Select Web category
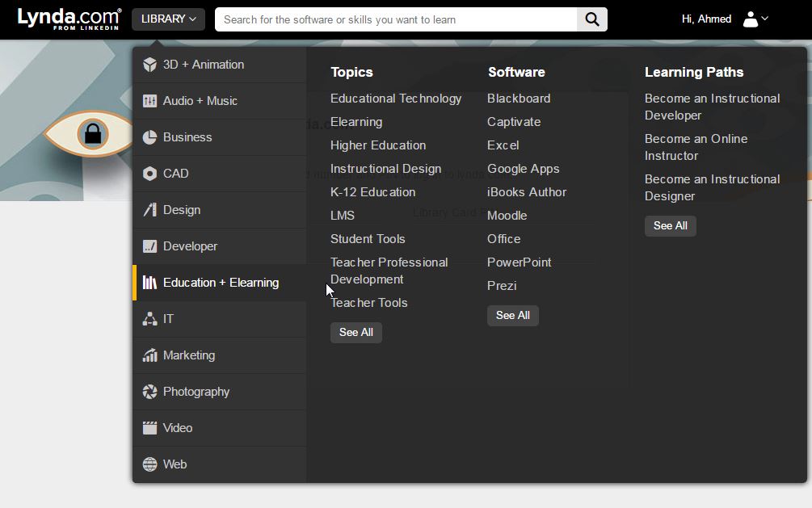 click(220, 464)
